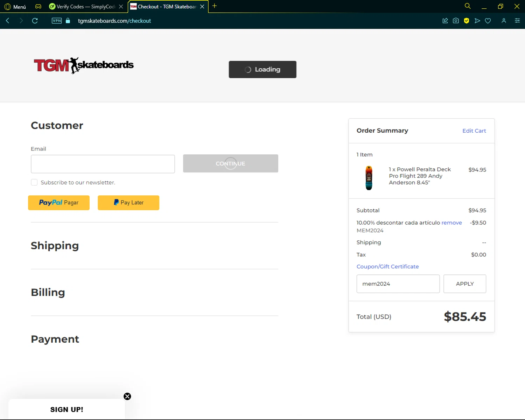525x420 pixels.
Task: Pay with PayPal Pagar button
Action: (x=59, y=203)
